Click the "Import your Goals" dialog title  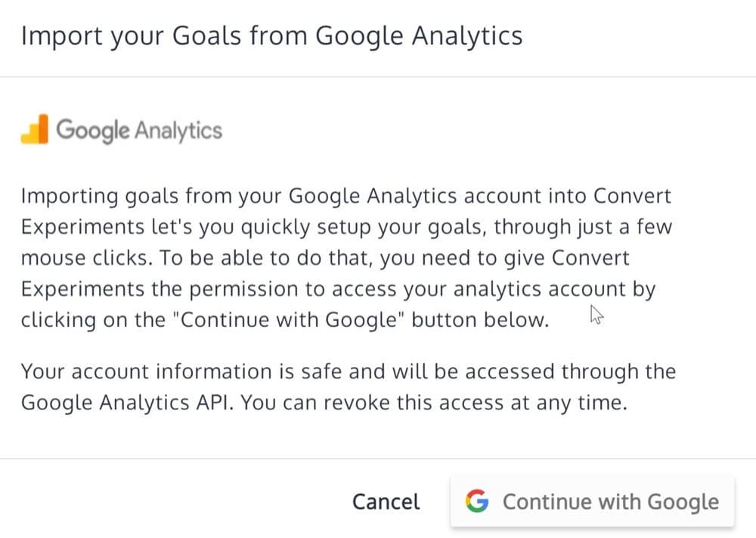pyautogui.click(x=271, y=36)
